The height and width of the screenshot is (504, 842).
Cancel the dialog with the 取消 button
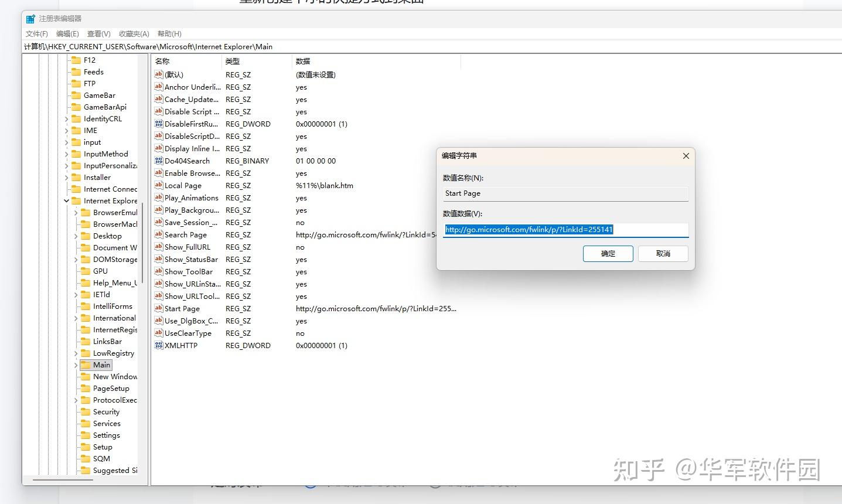pos(663,254)
